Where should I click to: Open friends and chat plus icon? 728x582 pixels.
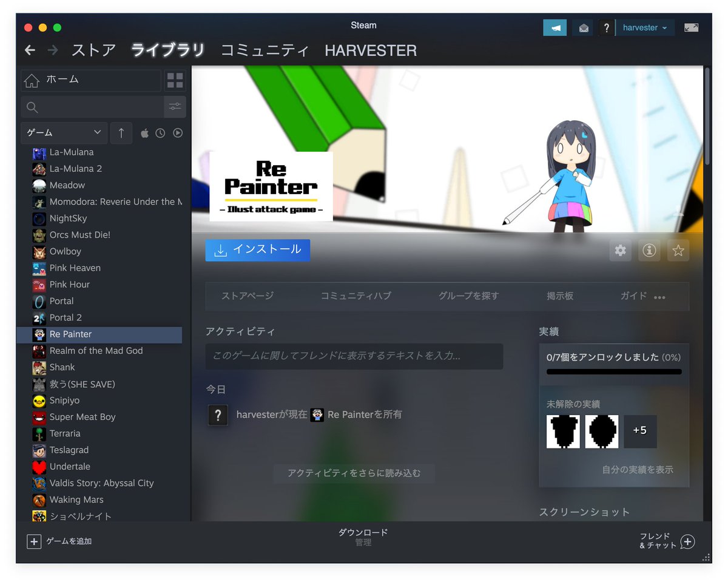[687, 541]
